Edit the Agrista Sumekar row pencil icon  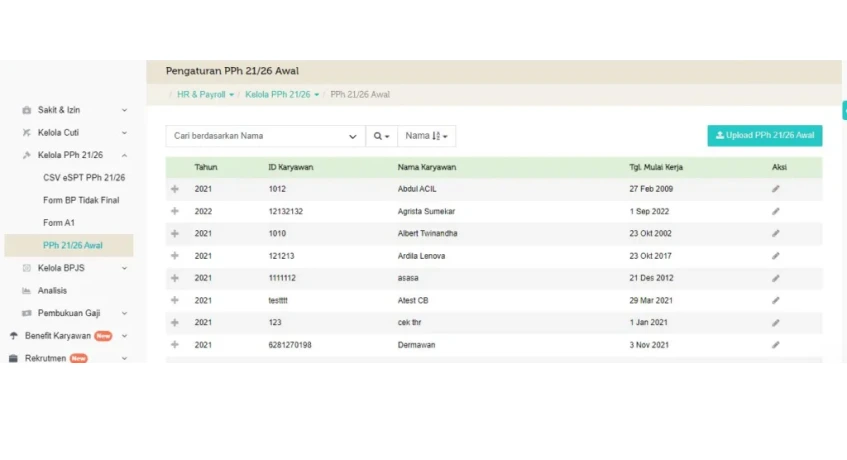point(776,212)
